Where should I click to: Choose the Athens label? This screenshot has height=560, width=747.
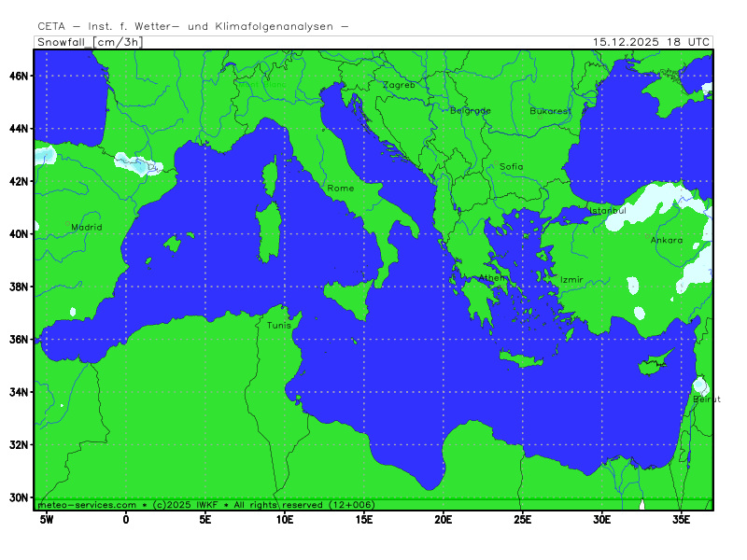pos(494,278)
